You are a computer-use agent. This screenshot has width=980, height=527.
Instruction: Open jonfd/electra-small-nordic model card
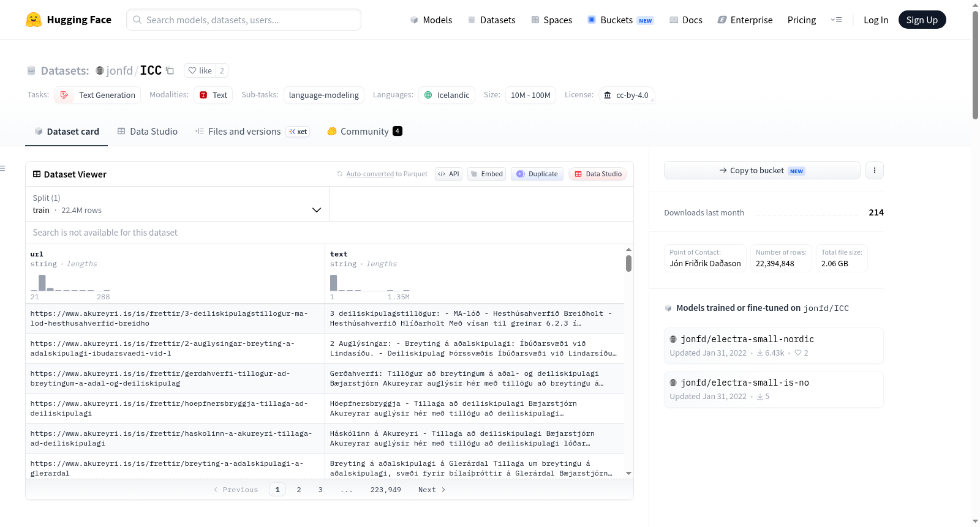(x=774, y=346)
